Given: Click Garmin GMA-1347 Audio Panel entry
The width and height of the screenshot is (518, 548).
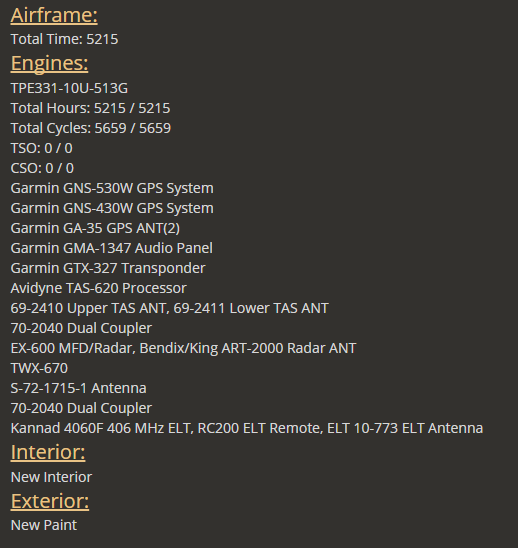Looking at the screenshot, I should click(x=111, y=248).
